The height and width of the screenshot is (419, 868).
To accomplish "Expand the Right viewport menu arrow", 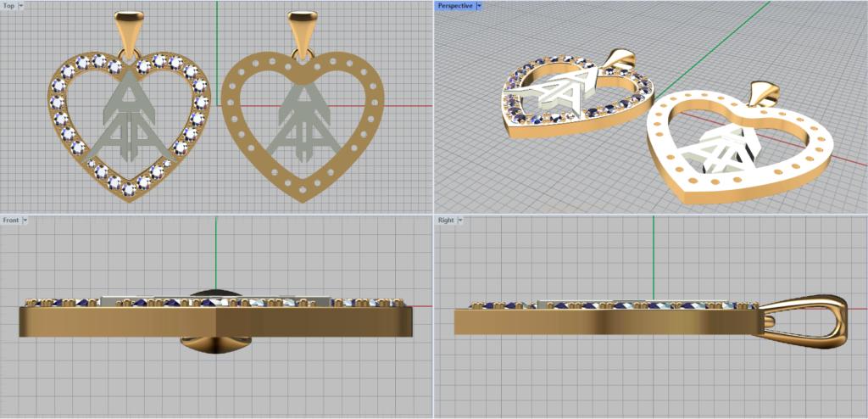I will (460, 220).
